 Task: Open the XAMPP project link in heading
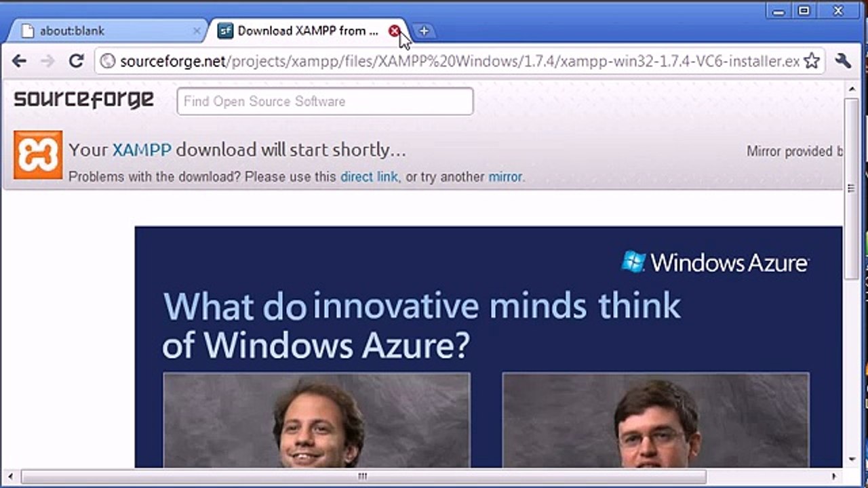(x=142, y=150)
